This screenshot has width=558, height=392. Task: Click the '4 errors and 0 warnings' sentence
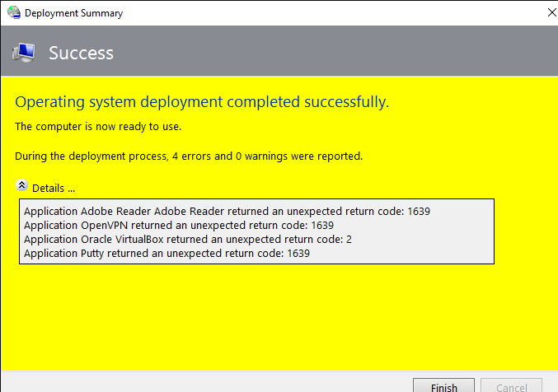pos(189,156)
